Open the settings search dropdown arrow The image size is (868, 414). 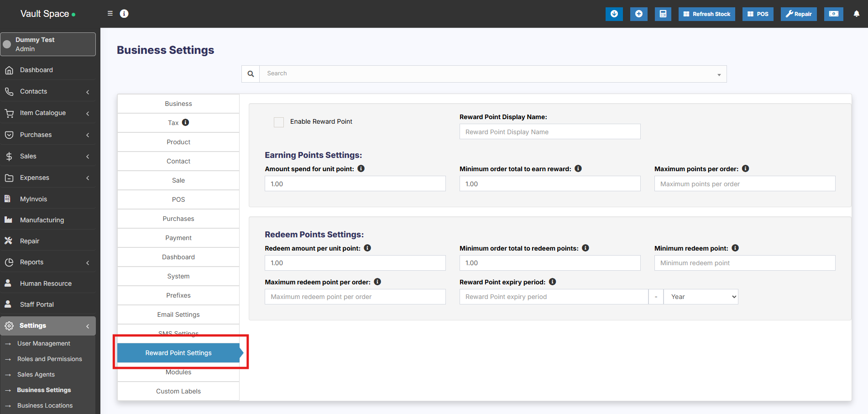tap(719, 74)
